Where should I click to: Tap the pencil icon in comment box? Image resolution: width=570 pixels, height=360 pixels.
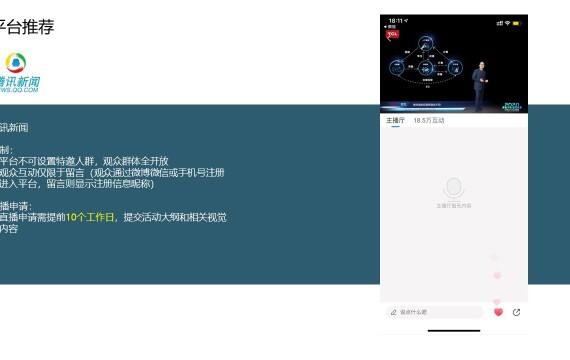393,312
